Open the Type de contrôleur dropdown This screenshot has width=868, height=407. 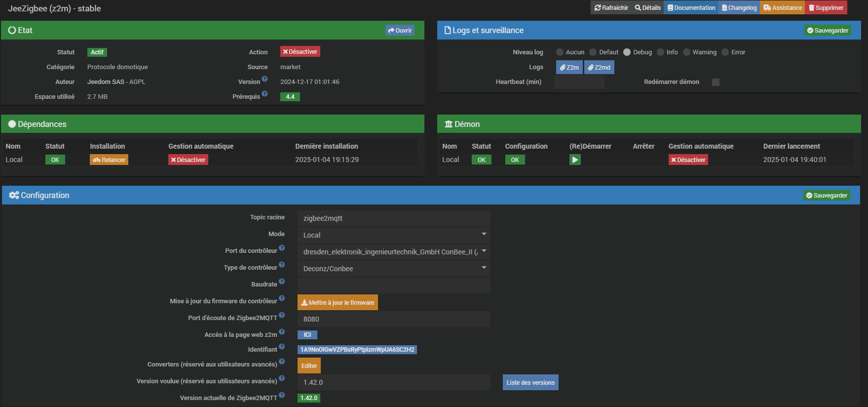394,268
